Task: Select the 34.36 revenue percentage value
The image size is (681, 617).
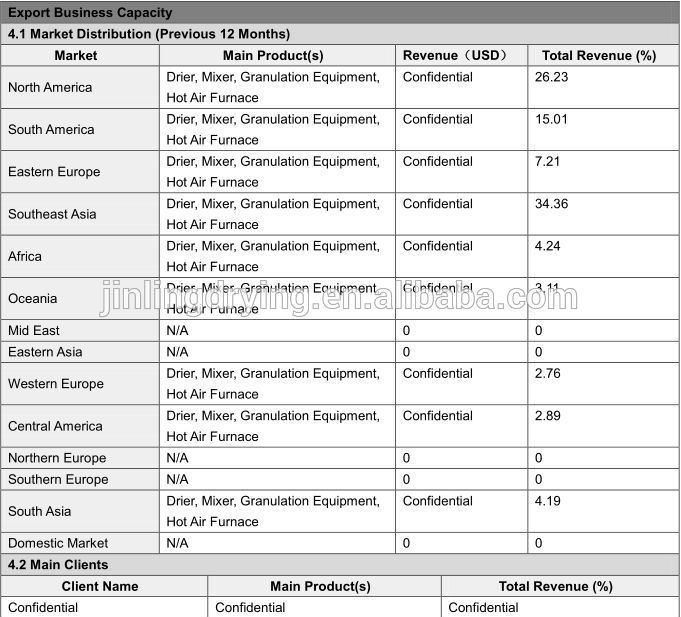Action: point(551,204)
